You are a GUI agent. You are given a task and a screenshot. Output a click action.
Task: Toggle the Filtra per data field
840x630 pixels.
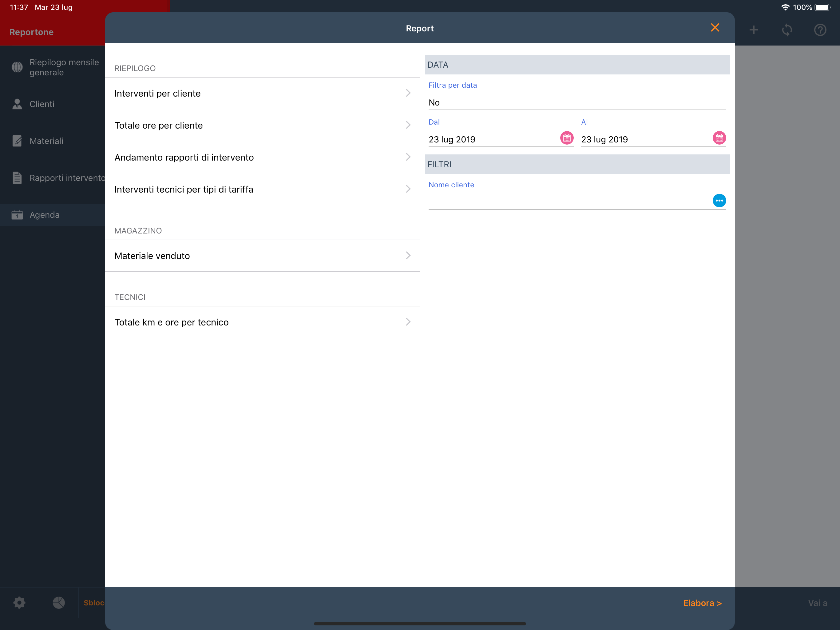point(577,103)
